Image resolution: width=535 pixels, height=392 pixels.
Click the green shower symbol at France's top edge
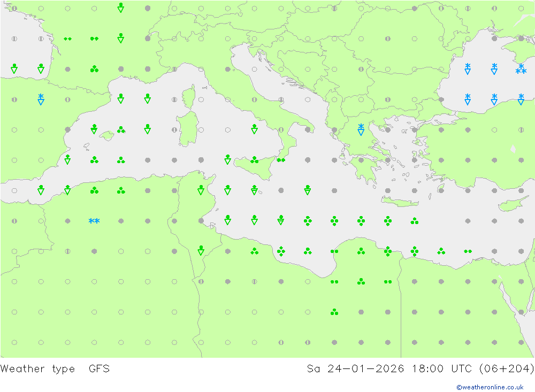(x=121, y=7)
